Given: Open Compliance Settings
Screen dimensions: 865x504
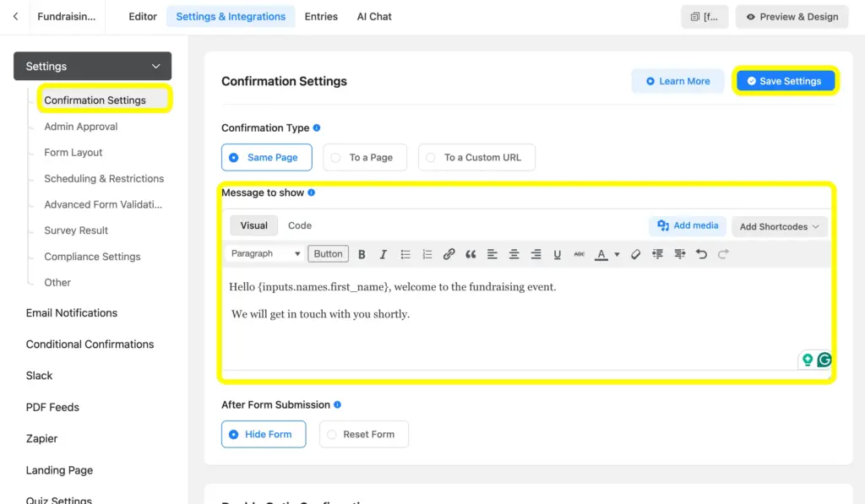Looking at the screenshot, I should pyautogui.click(x=92, y=257).
